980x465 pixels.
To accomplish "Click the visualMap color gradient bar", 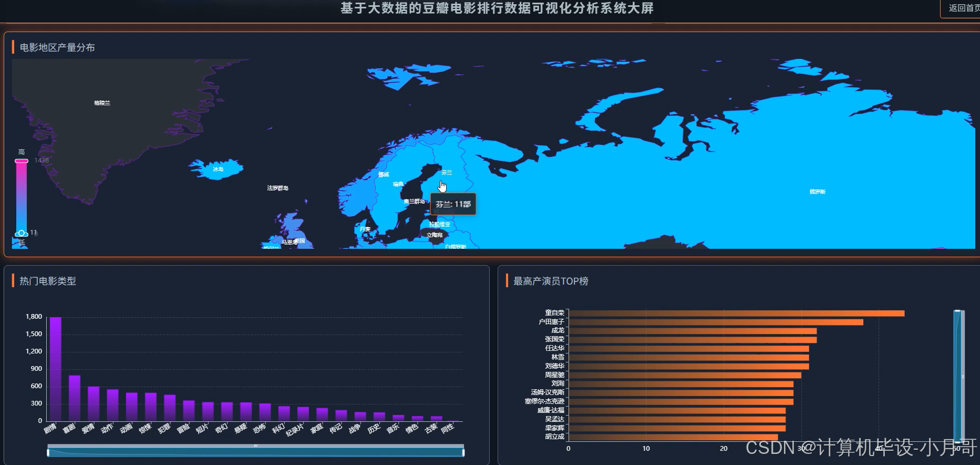I will [x=22, y=197].
